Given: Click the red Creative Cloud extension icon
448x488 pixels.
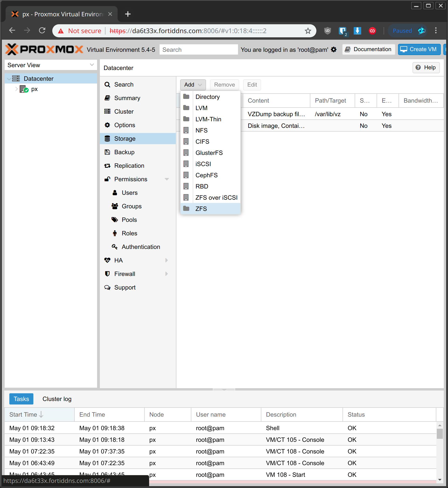Looking at the screenshot, I should pos(372,31).
